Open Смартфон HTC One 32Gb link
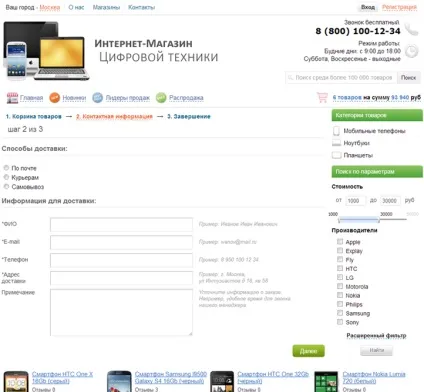 [x=273, y=377]
